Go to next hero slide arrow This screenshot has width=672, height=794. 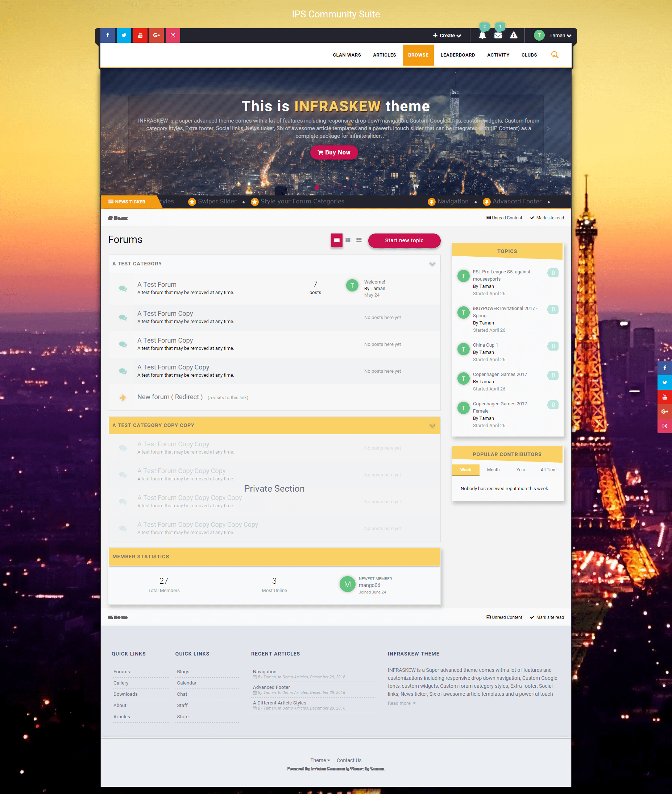click(548, 128)
